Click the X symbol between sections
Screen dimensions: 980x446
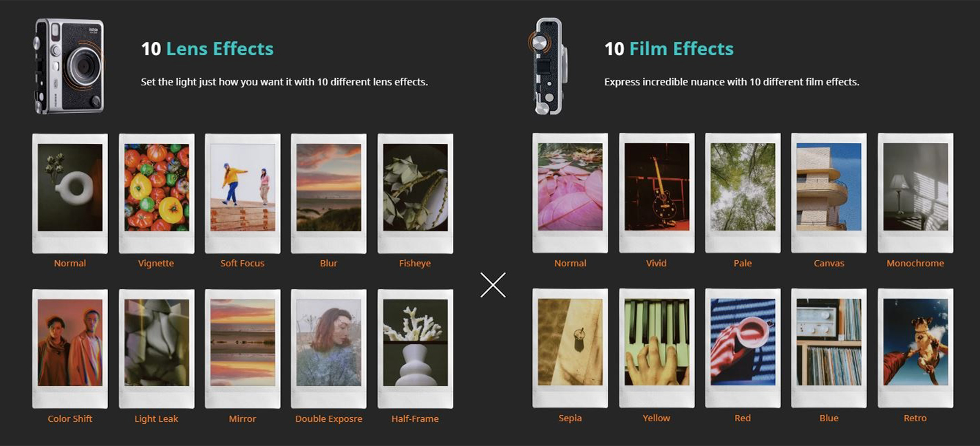coord(493,285)
